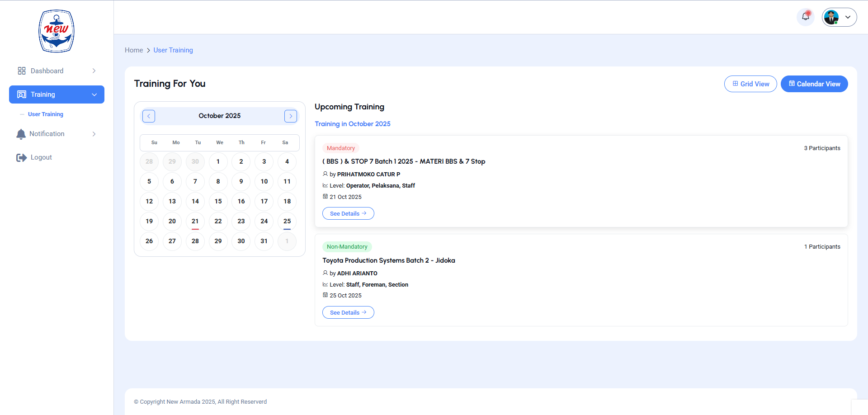
Task: Click the 21 Oct 2025 date text
Action: [345, 197]
